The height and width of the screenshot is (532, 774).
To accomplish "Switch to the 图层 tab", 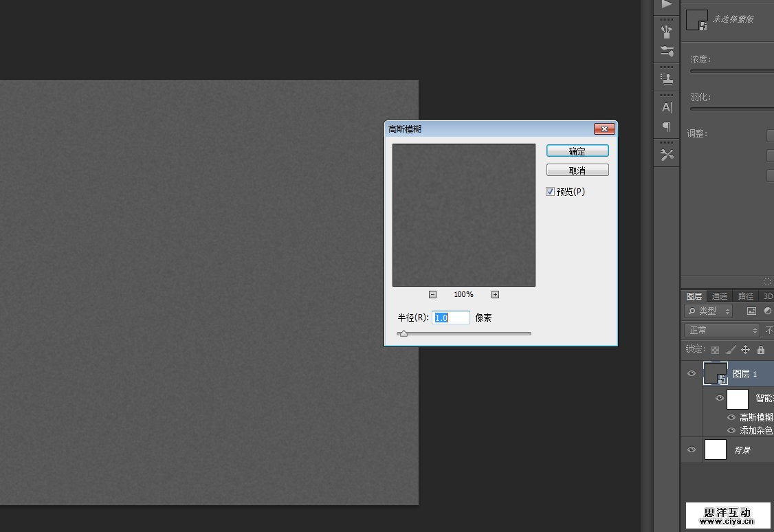I will pos(694,296).
